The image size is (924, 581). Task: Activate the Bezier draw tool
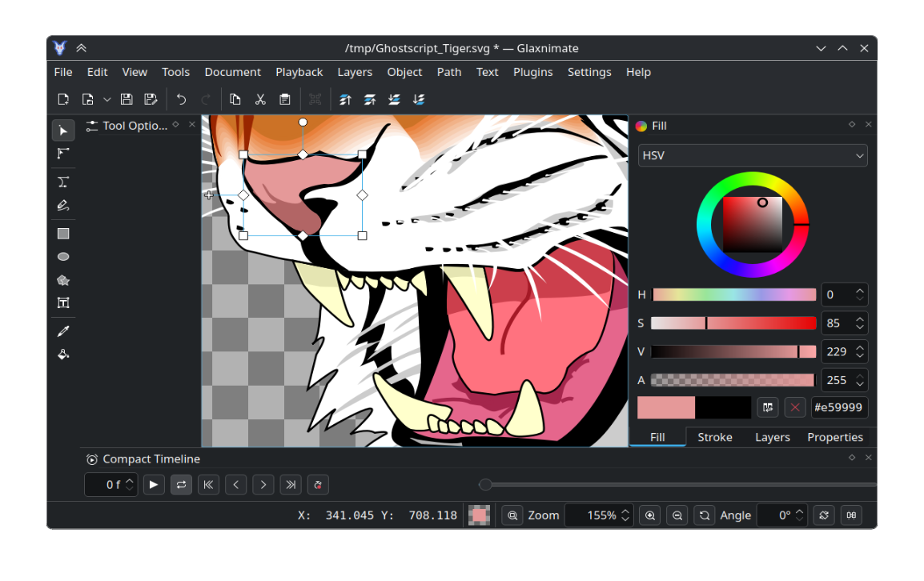coord(63,182)
